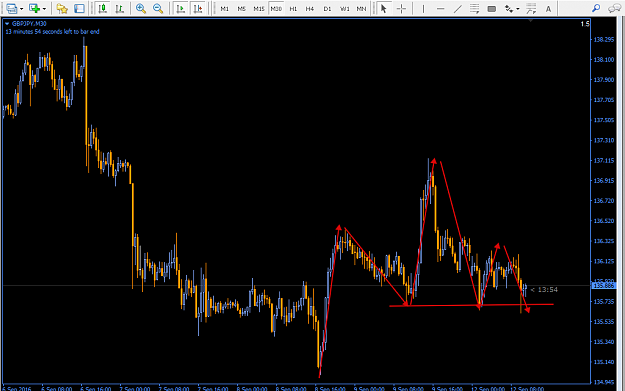This screenshot has height=391, width=625.
Task: Click price axis label 137.505
Action: (604, 120)
